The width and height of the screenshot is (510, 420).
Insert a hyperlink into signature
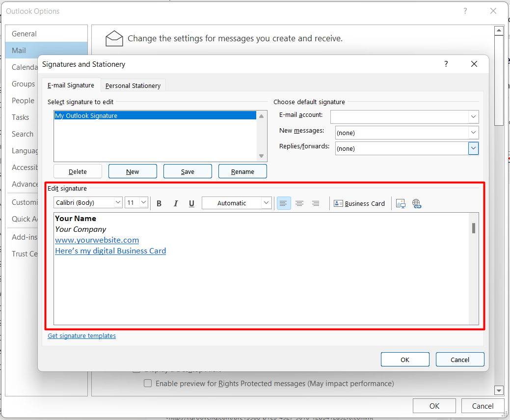pos(417,203)
